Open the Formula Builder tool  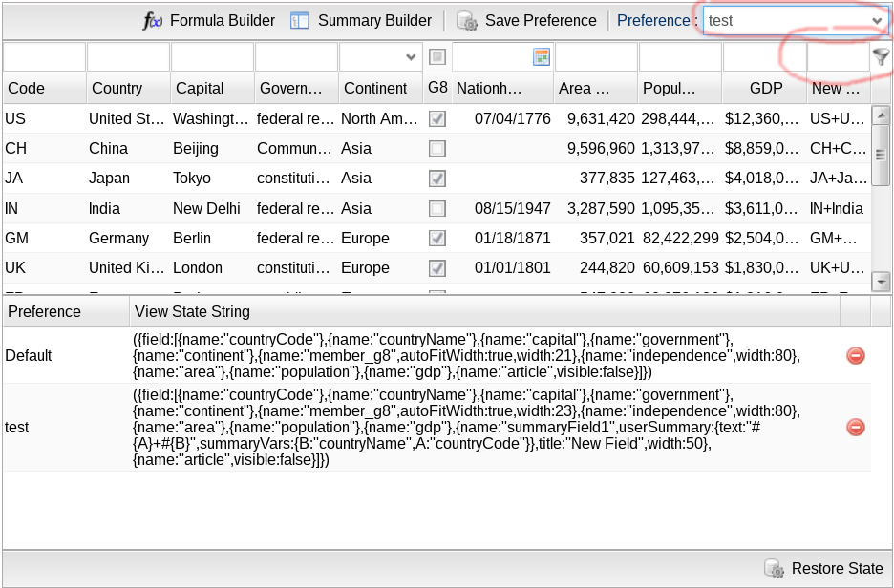click(x=209, y=20)
